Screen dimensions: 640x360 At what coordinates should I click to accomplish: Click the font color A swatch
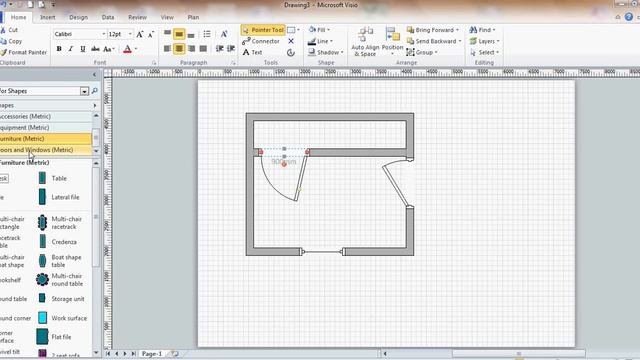[127, 49]
